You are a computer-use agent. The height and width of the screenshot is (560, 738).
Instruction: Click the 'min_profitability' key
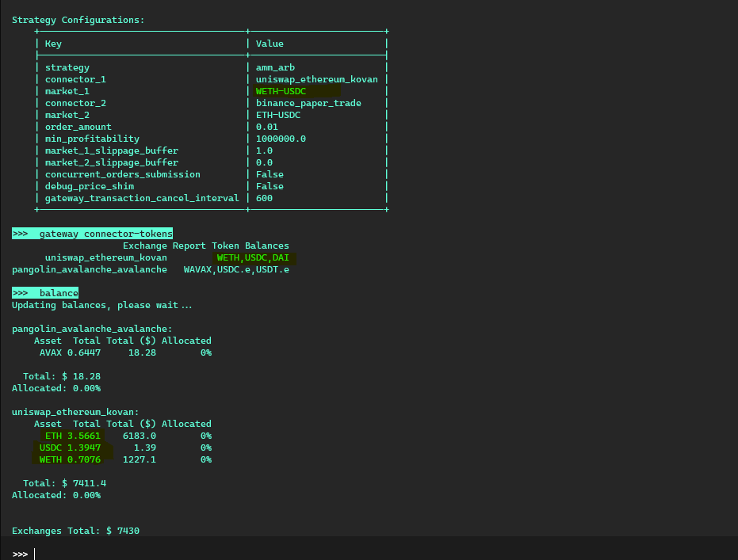[92, 139]
